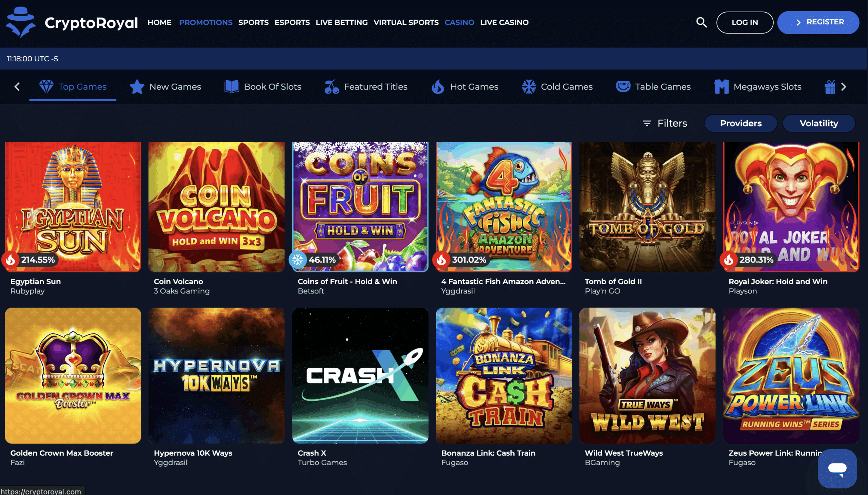Click the Book Of Slots book icon
Viewport: 868px width, 495px height.
[x=232, y=86]
